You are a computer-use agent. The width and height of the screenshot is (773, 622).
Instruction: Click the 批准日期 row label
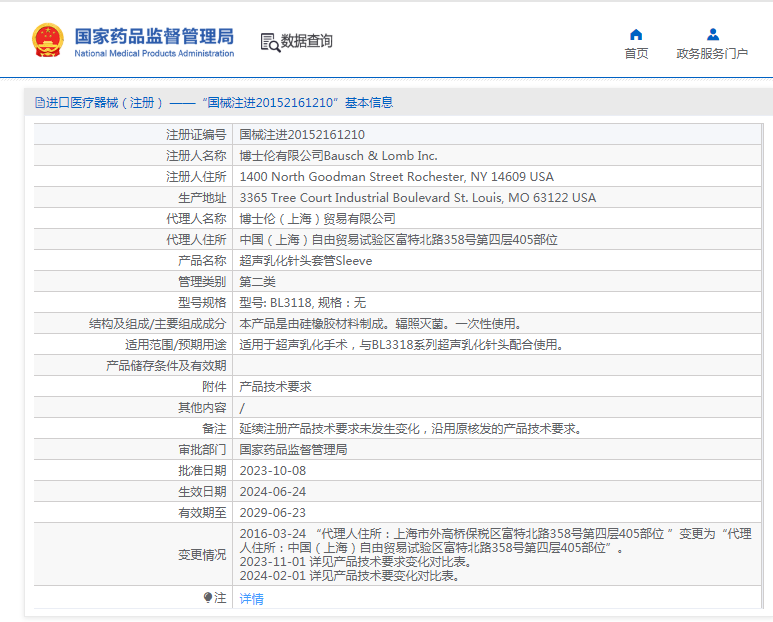click(x=202, y=471)
